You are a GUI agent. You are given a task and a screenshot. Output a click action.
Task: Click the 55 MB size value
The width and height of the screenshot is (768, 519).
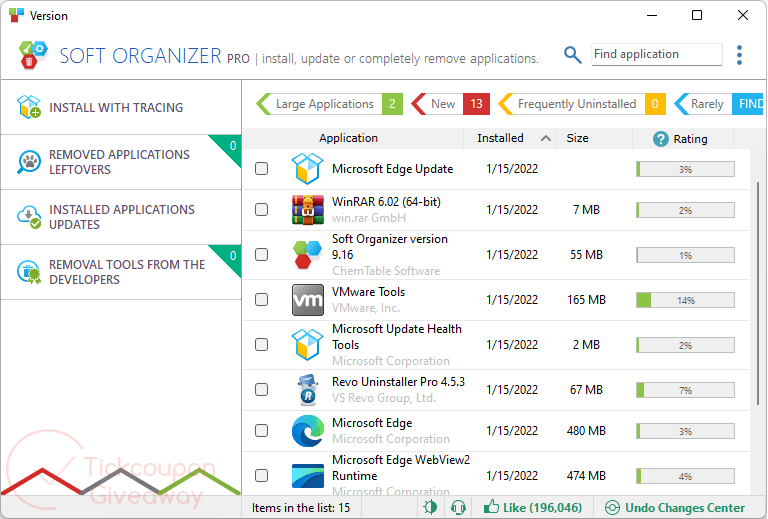coord(586,255)
